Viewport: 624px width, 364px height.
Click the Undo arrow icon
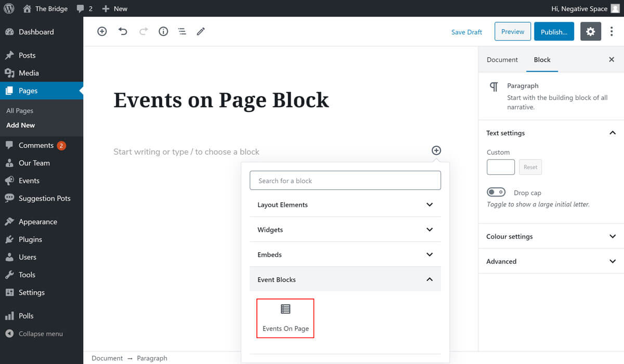[x=123, y=32]
